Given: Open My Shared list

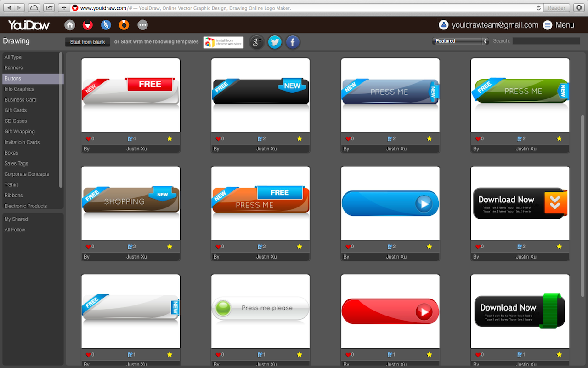Looking at the screenshot, I should tap(16, 219).
